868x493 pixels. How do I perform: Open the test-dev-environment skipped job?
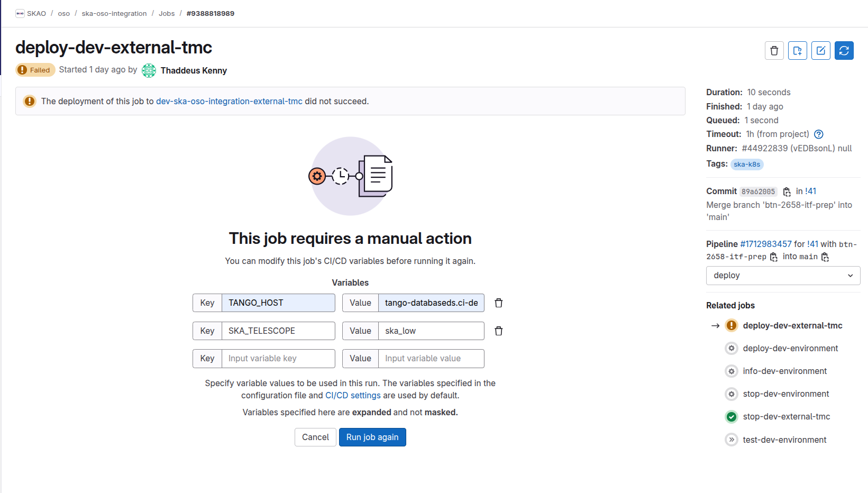pyautogui.click(x=784, y=440)
